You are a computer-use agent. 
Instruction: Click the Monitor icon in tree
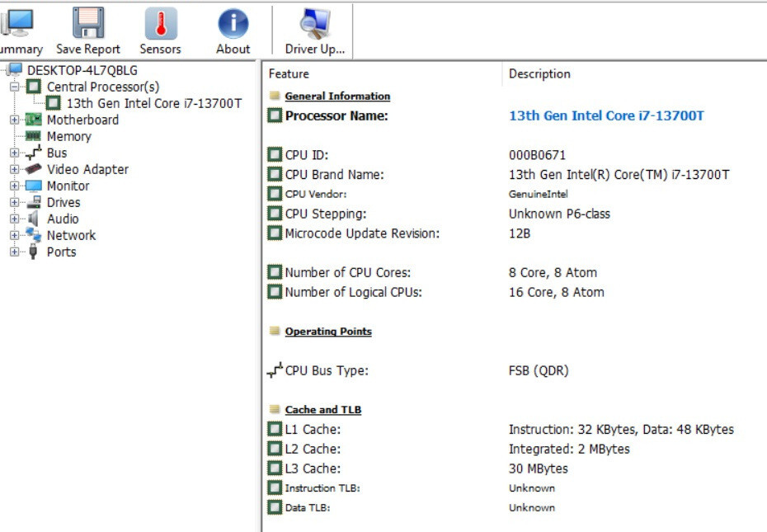[x=33, y=186]
